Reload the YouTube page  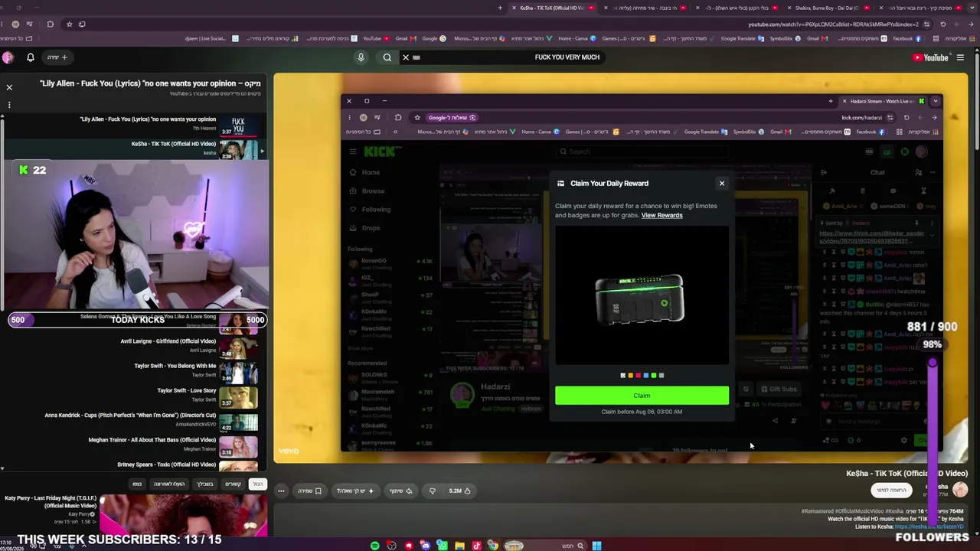point(943,24)
